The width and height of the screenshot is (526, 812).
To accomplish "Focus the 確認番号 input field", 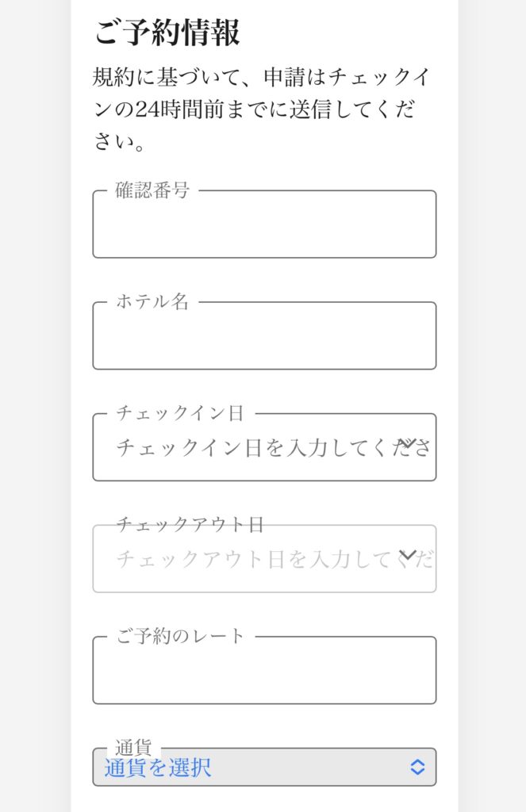I will point(264,227).
